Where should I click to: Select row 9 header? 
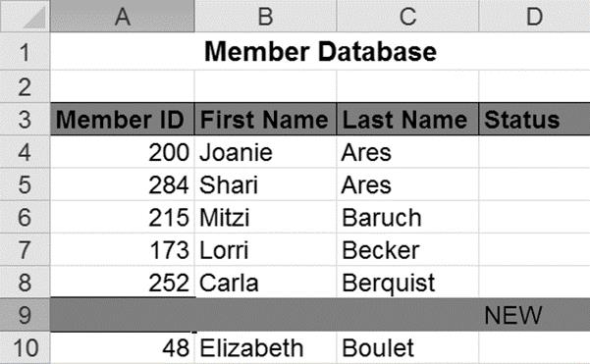point(25,315)
